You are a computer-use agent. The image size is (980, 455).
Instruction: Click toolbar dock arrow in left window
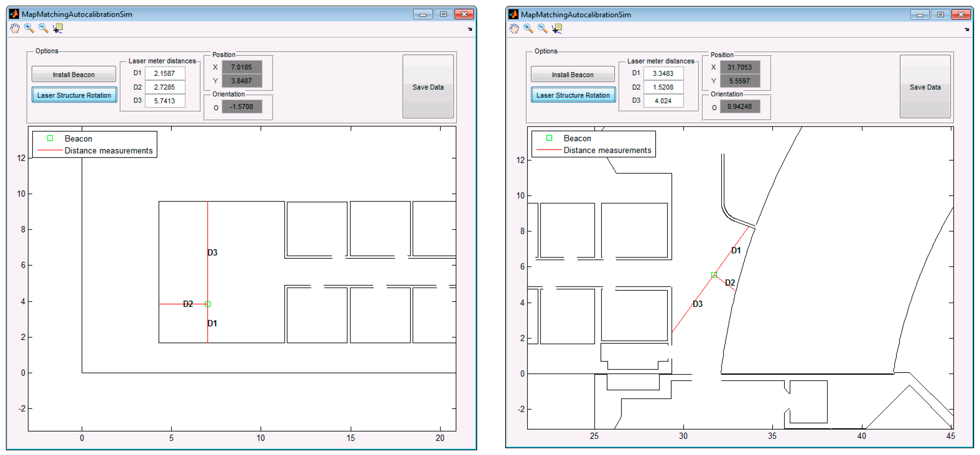470,29
